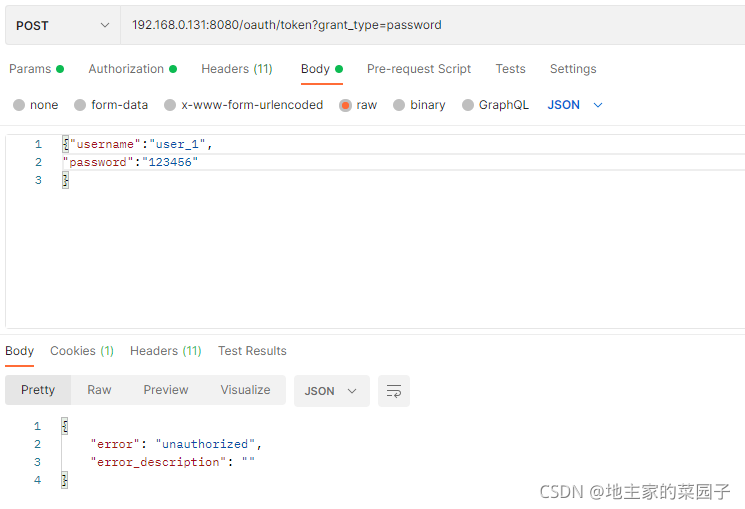Open the response Body tab
The height and width of the screenshot is (509, 745).
[x=19, y=351]
